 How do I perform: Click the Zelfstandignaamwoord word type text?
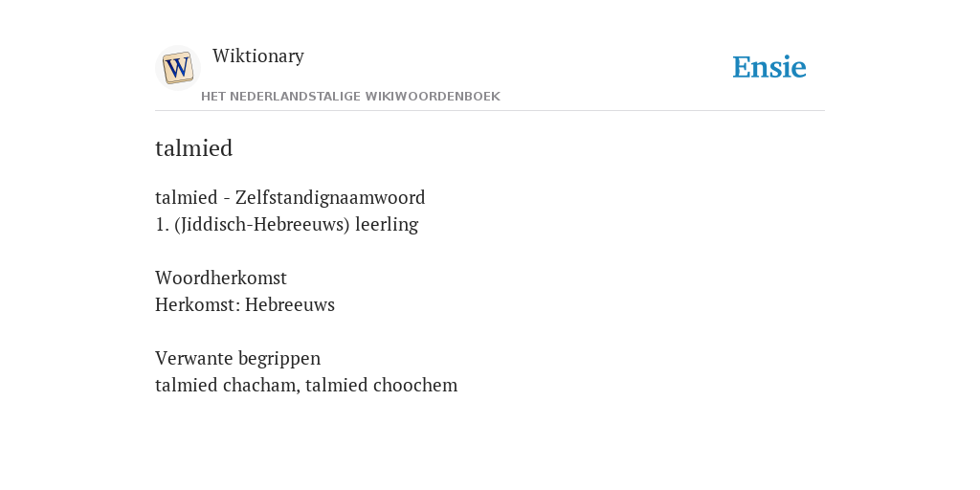tap(330, 197)
